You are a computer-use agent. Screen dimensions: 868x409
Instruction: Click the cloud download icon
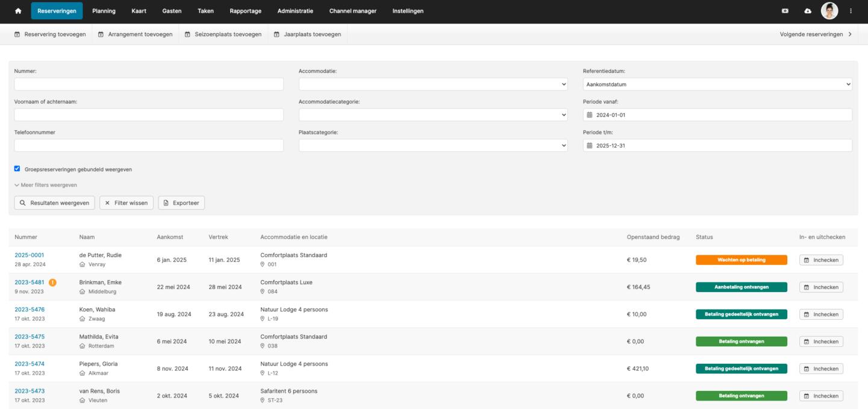[x=808, y=11]
